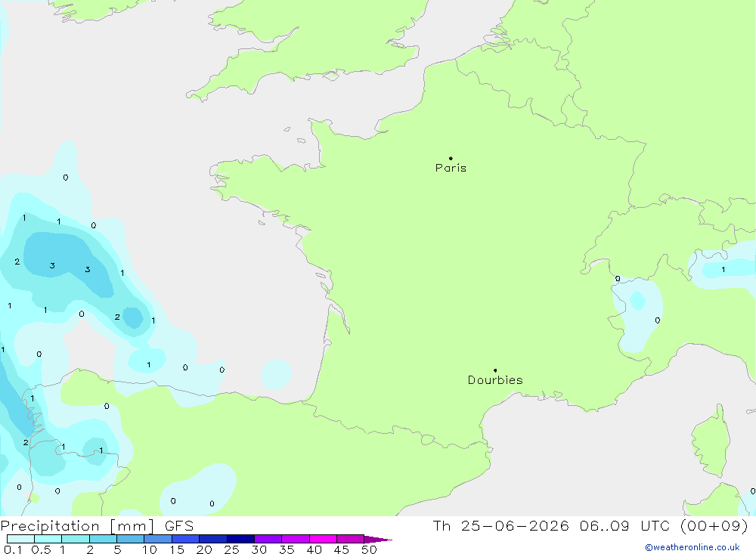Click the Paris city label

(x=451, y=168)
